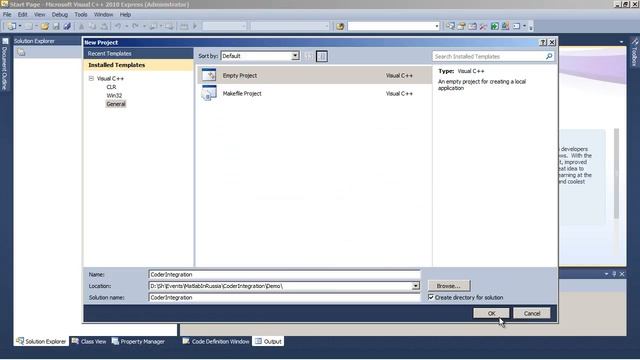Click OK to create the project
Image resolution: width=640 pixels, height=360 pixels.
(491, 313)
